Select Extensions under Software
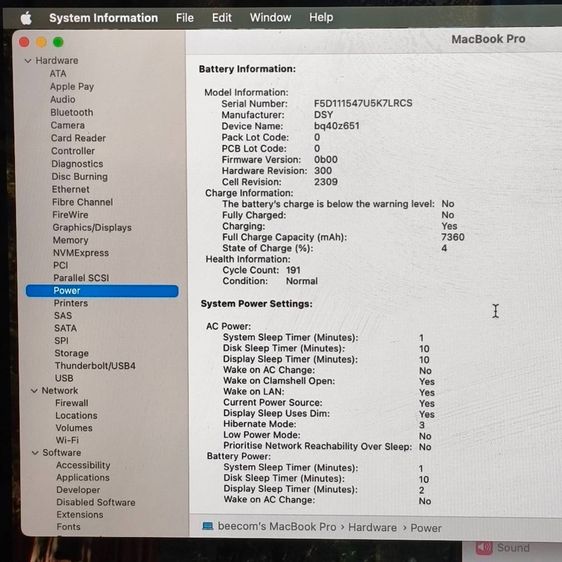 [80, 515]
